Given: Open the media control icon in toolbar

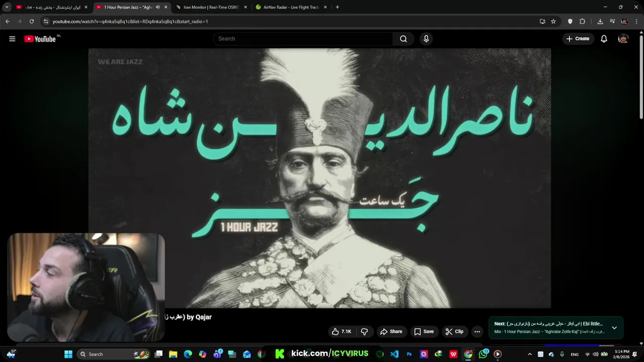Looking at the screenshot, I should point(612,21).
